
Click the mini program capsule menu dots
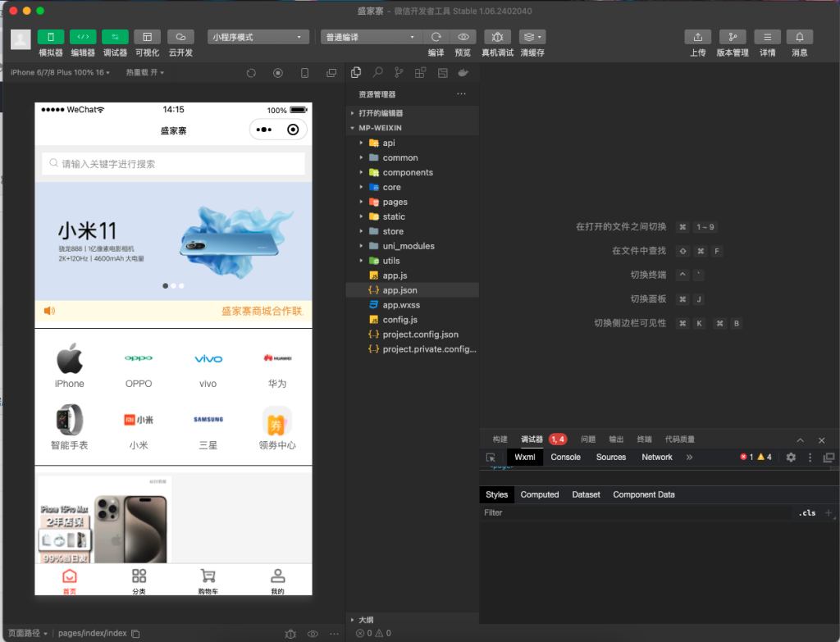click(x=264, y=130)
